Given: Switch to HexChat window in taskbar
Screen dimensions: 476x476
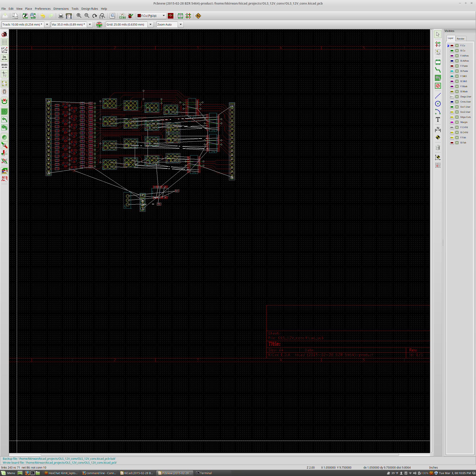Looking at the screenshot, I should [x=61, y=473].
